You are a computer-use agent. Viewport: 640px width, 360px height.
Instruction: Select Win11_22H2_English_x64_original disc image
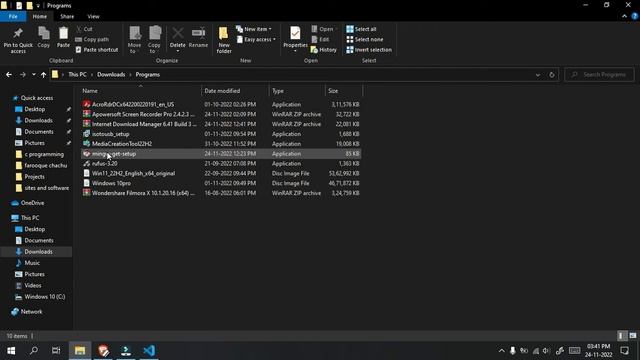pyautogui.click(x=221, y=173)
